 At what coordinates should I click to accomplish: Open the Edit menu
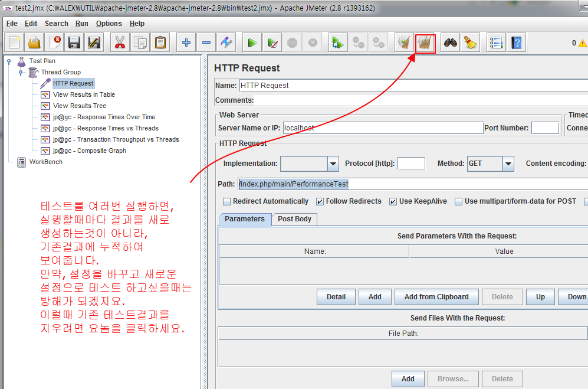[31, 24]
